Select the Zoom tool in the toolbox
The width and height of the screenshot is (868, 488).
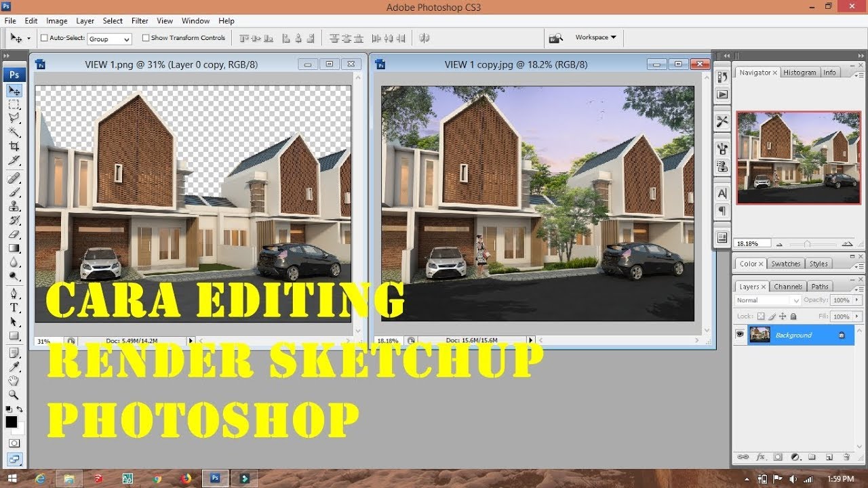[x=14, y=394]
